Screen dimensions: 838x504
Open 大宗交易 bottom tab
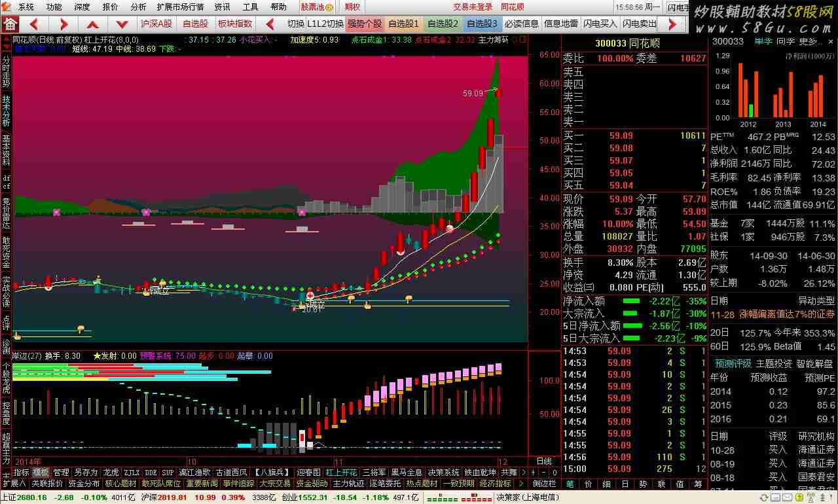point(275,484)
